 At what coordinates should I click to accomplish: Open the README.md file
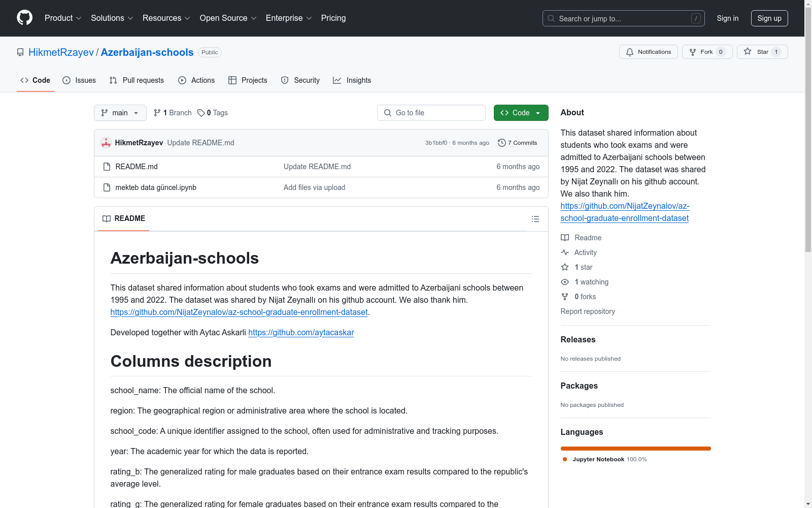tap(137, 167)
